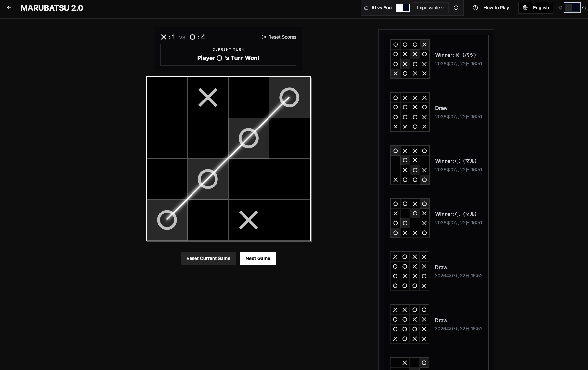The width and height of the screenshot is (588, 370).
Task: Toggle the light/dark theme switch
Action: pyautogui.click(x=572, y=8)
